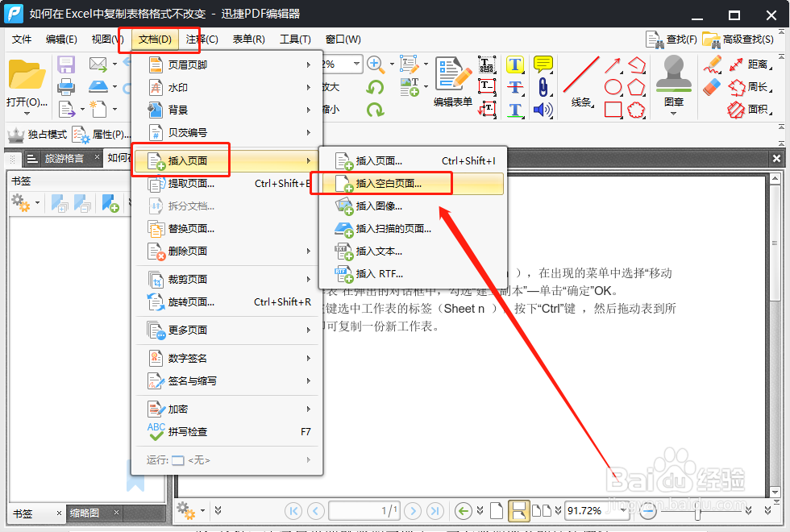The height and width of the screenshot is (532, 790).
Task: Select the paperclip attachment tool
Action: tap(544, 86)
